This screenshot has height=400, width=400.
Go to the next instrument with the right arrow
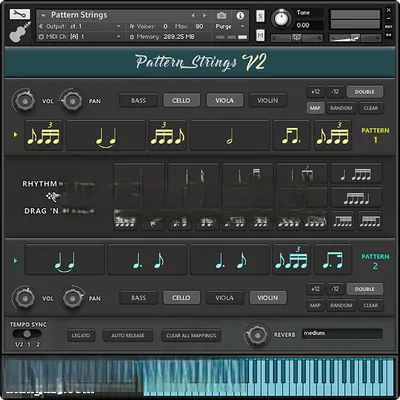pyautogui.click(x=204, y=15)
